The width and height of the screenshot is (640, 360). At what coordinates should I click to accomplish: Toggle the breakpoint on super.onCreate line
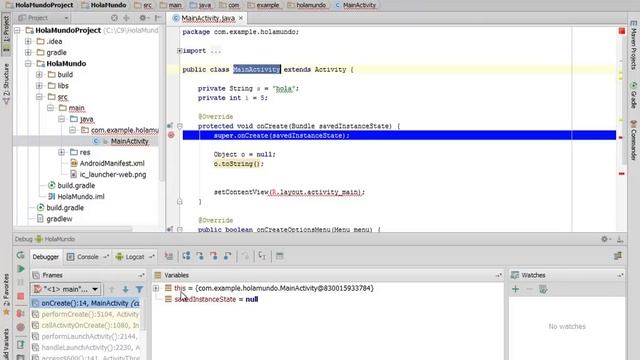click(x=171, y=135)
